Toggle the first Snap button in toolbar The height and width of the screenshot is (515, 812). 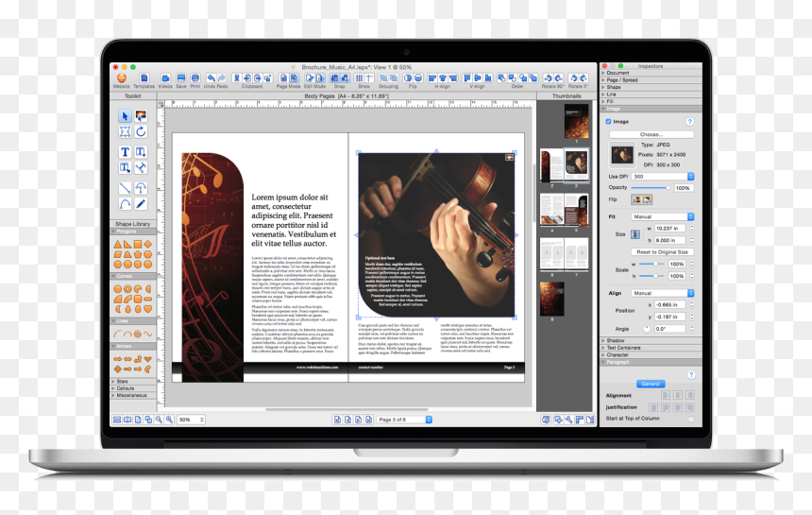[x=335, y=78]
